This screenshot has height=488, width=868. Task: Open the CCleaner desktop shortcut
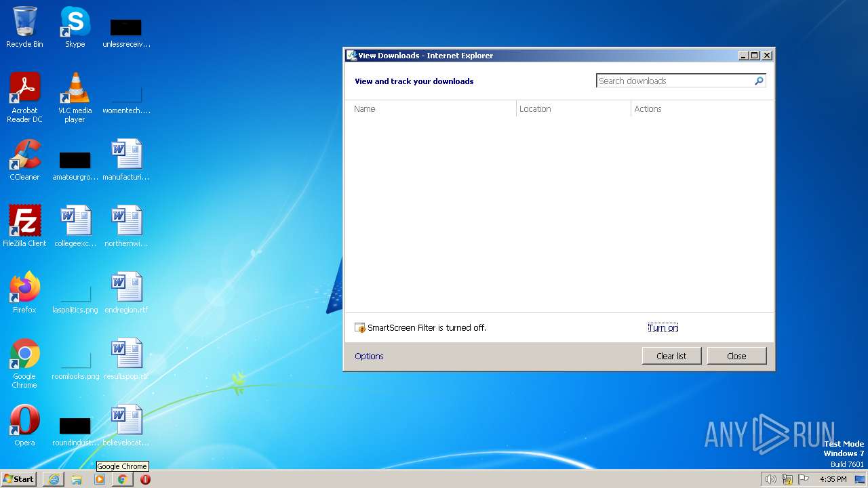click(x=24, y=160)
